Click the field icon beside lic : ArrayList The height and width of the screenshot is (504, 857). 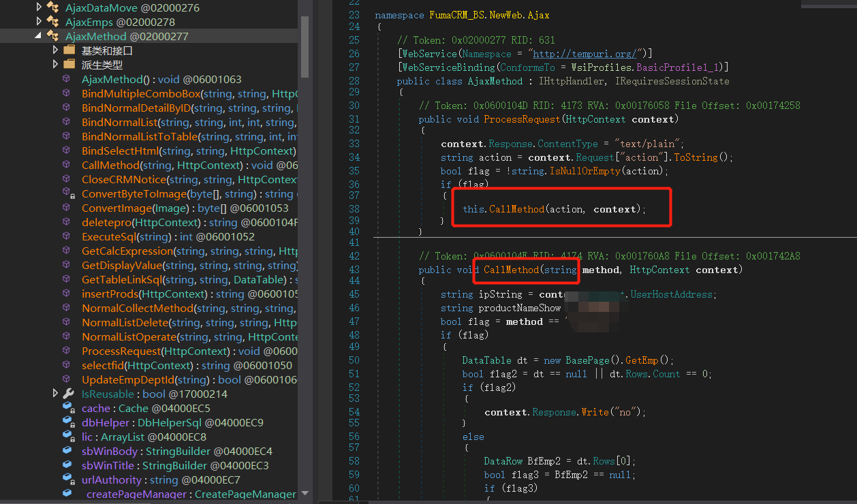click(x=67, y=437)
